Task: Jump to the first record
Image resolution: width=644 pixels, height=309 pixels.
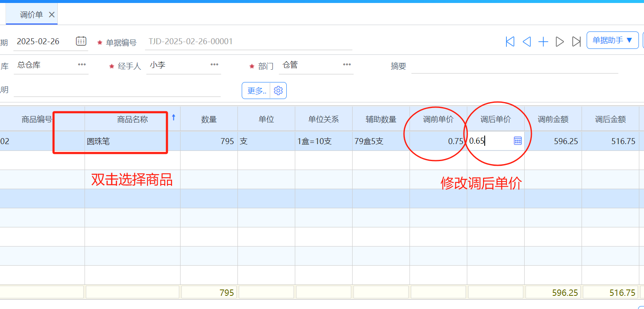Action: pyautogui.click(x=510, y=42)
